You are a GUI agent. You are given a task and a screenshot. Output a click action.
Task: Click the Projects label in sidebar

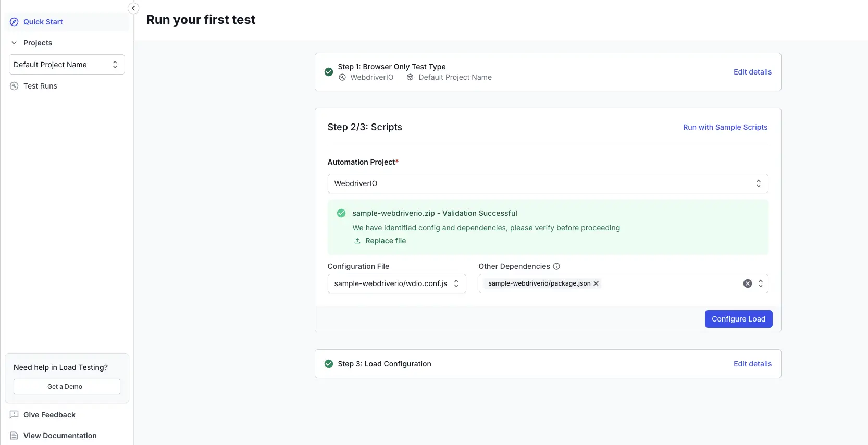[x=38, y=43]
